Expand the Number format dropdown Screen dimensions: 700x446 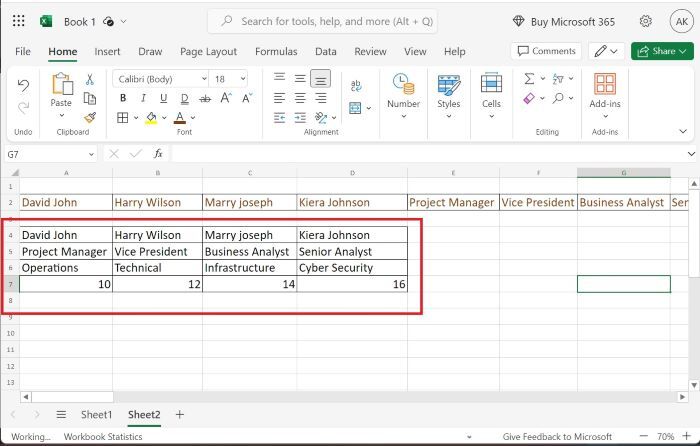(404, 116)
